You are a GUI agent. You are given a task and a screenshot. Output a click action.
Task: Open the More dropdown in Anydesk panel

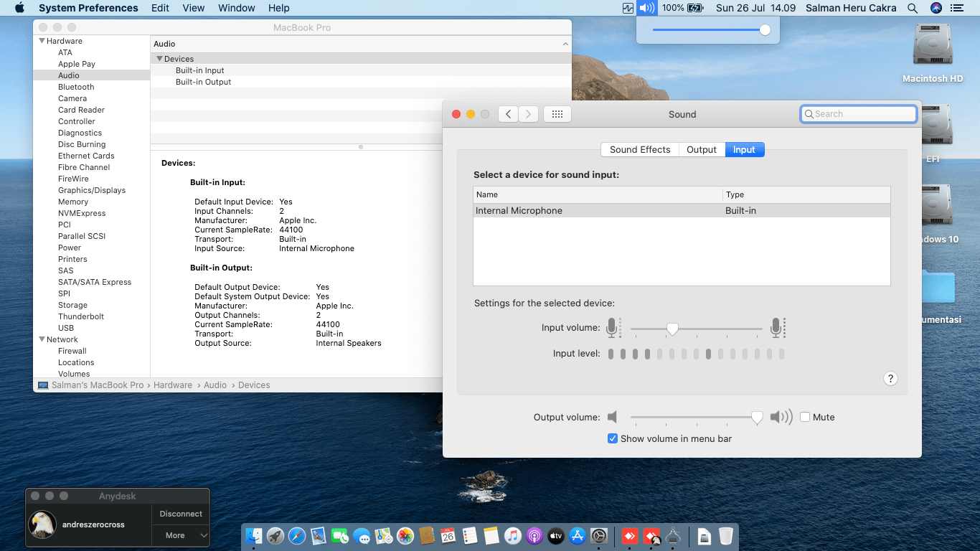[180, 535]
